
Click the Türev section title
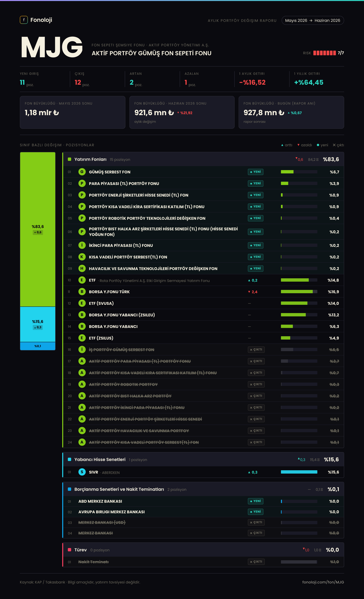click(81, 550)
